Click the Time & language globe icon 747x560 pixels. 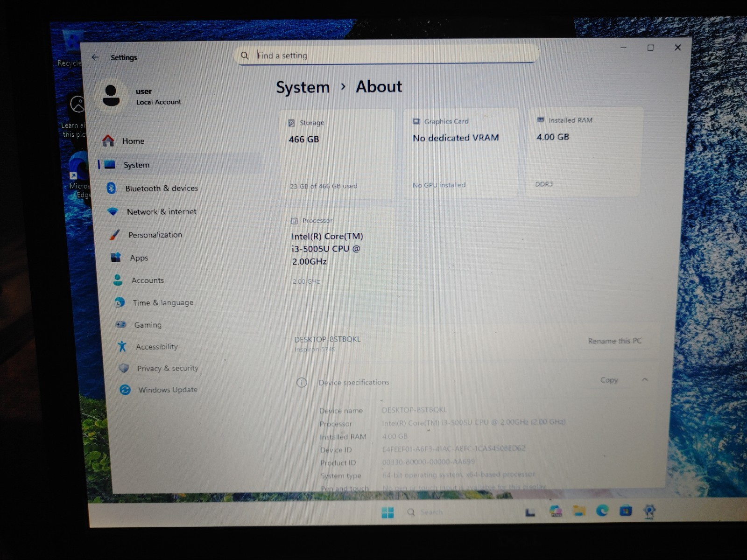point(120,302)
